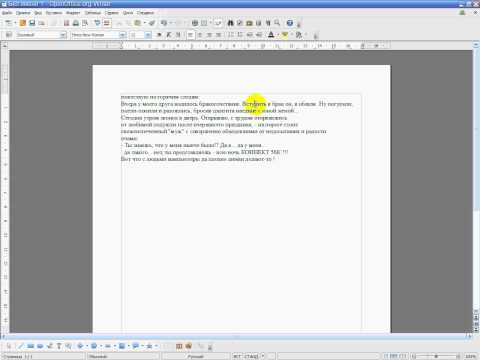Viewport: 480px width, 360px height.
Task: Insert a hyperlink using the Hyperlink icon
Action: coord(195,23)
